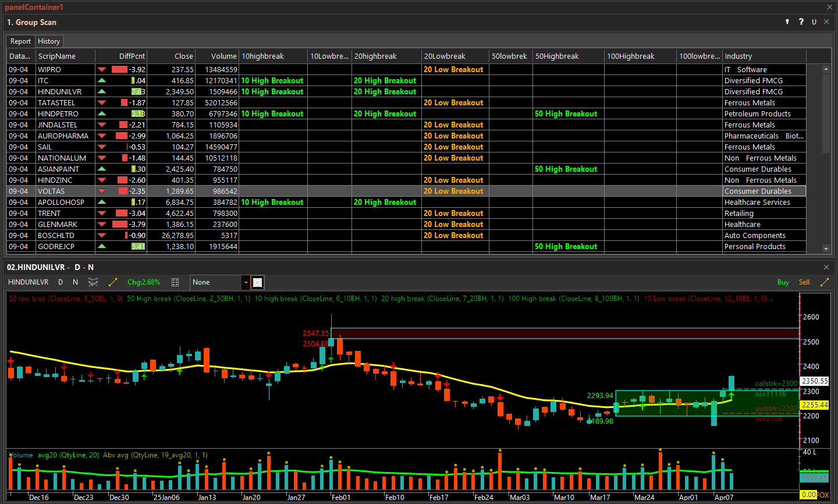The width and height of the screenshot is (838, 504).
Task: Select the trend line icon right of Sell
Action: 823,282
